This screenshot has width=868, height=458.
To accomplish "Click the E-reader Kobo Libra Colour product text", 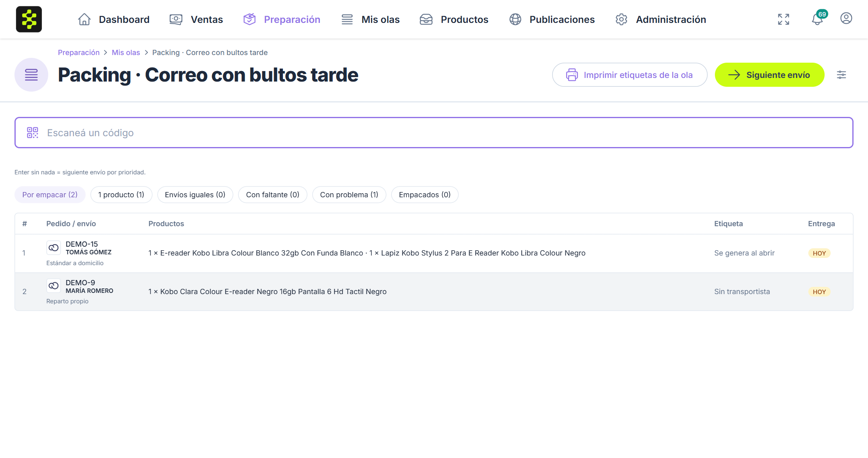I will 256,253.
